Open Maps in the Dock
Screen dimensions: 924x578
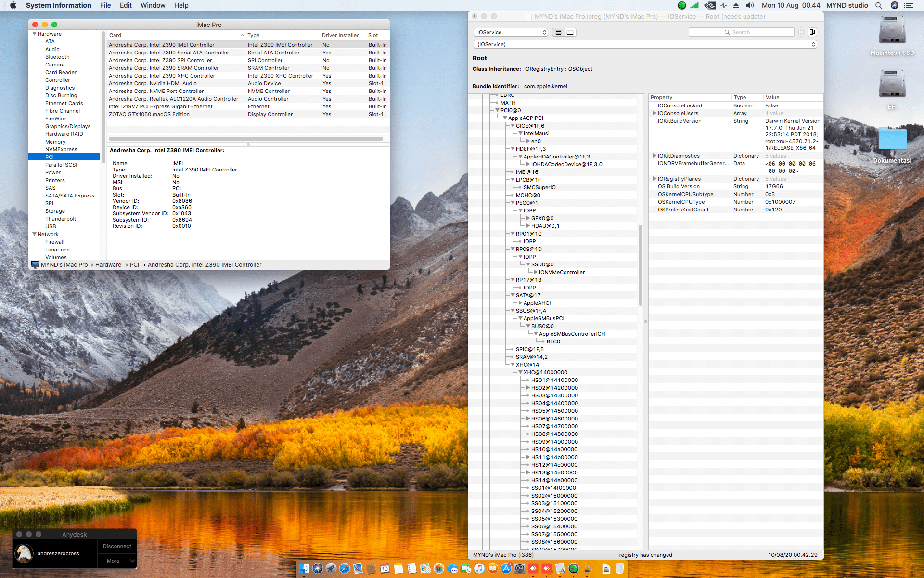tap(425, 569)
